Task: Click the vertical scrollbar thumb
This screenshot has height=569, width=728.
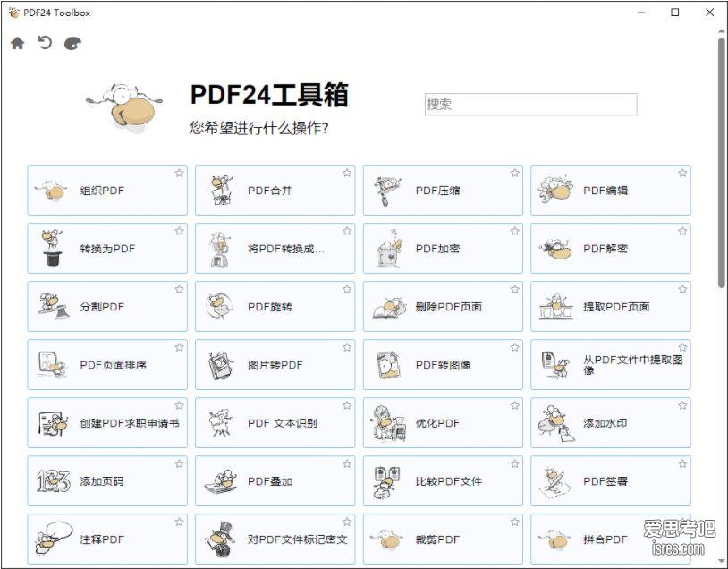Action: 722,163
